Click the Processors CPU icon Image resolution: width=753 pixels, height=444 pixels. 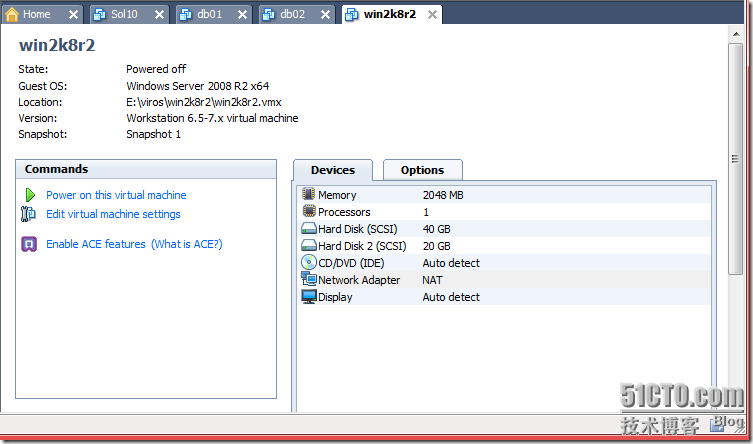[309, 211]
